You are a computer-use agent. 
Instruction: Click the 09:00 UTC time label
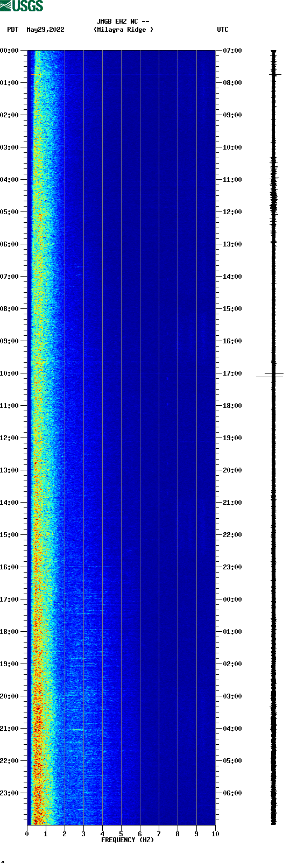tap(232, 115)
